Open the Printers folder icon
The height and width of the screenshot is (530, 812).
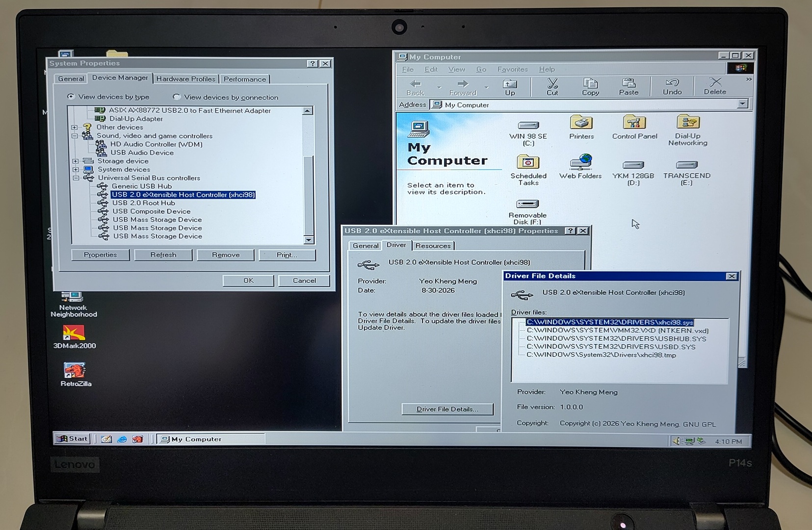[581, 128]
